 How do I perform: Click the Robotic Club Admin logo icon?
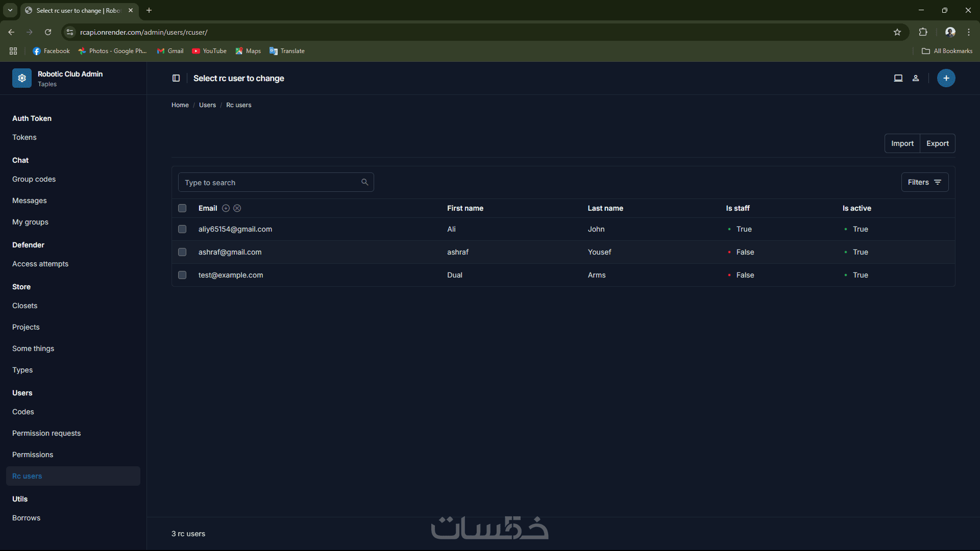(22, 78)
